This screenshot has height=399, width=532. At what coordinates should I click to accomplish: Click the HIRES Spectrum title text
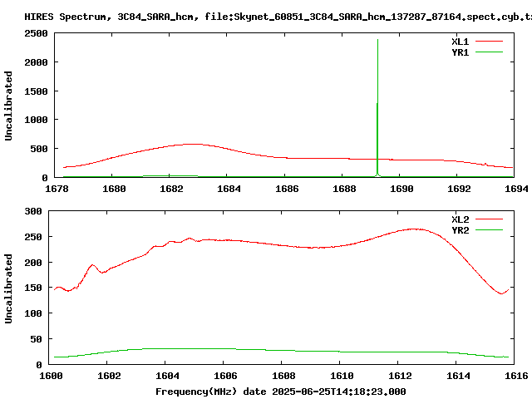pyautogui.click(x=278, y=17)
